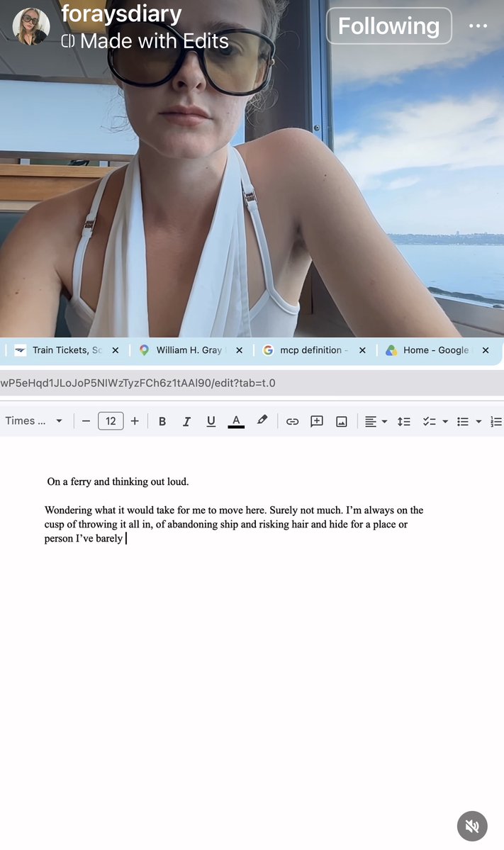Increase font size with plus button

coord(135,421)
